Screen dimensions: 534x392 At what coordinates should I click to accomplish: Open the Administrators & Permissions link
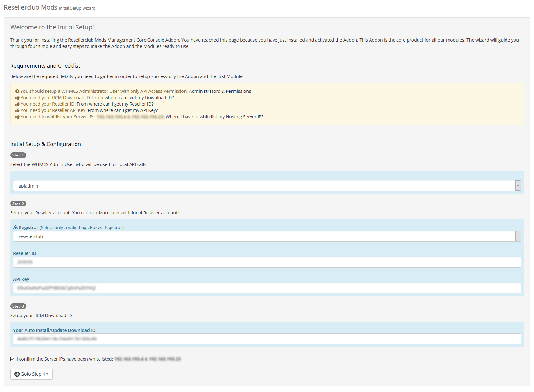220,91
